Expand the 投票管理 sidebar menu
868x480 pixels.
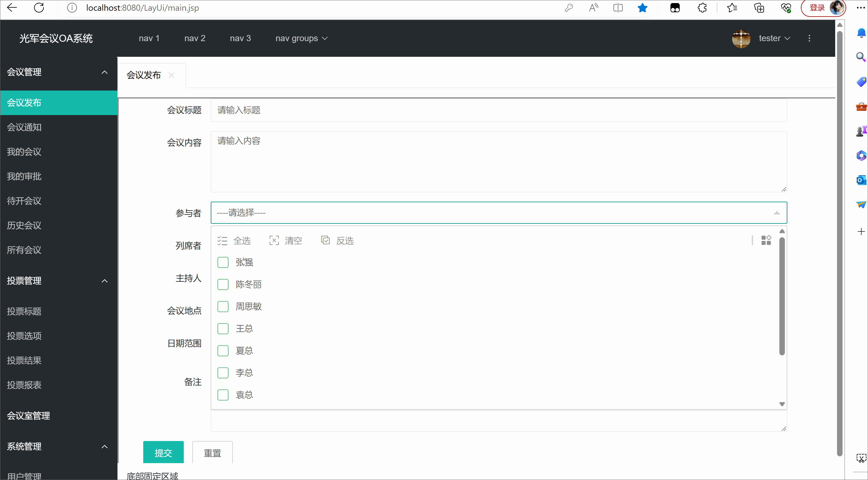pos(58,281)
